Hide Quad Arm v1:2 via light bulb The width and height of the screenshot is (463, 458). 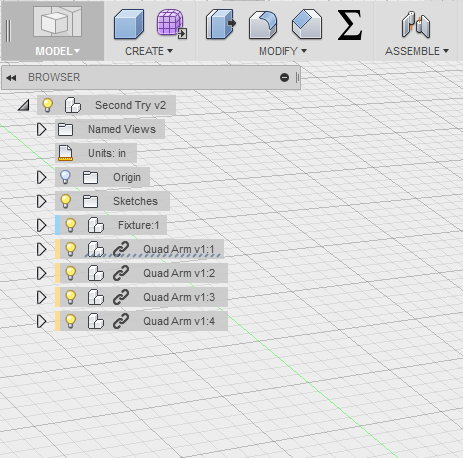pos(70,273)
